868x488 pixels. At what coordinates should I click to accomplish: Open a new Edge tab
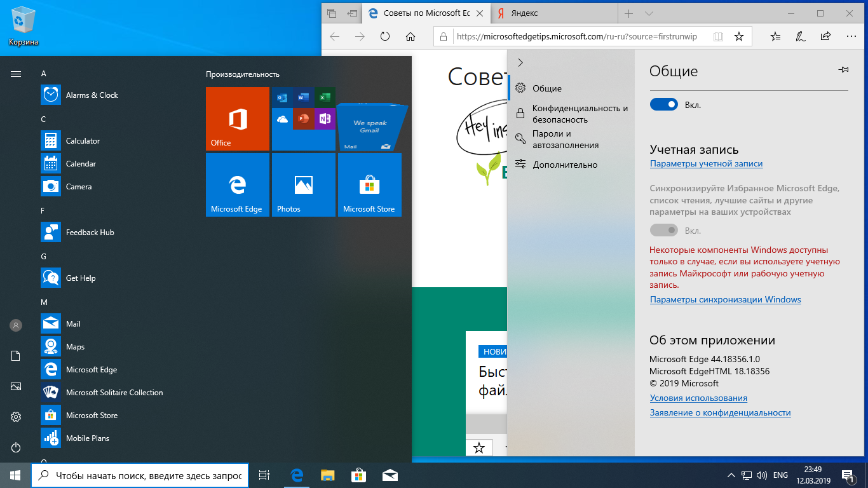point(628,13)
